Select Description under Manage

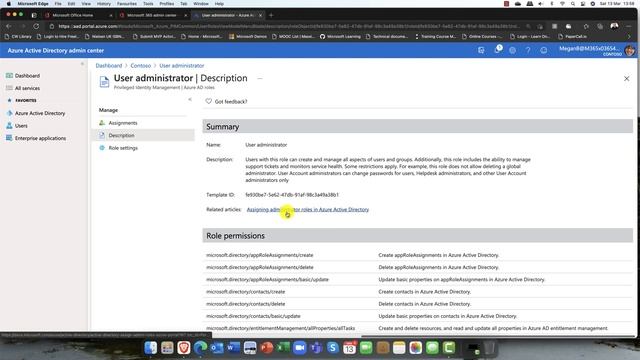click(143, 135)
